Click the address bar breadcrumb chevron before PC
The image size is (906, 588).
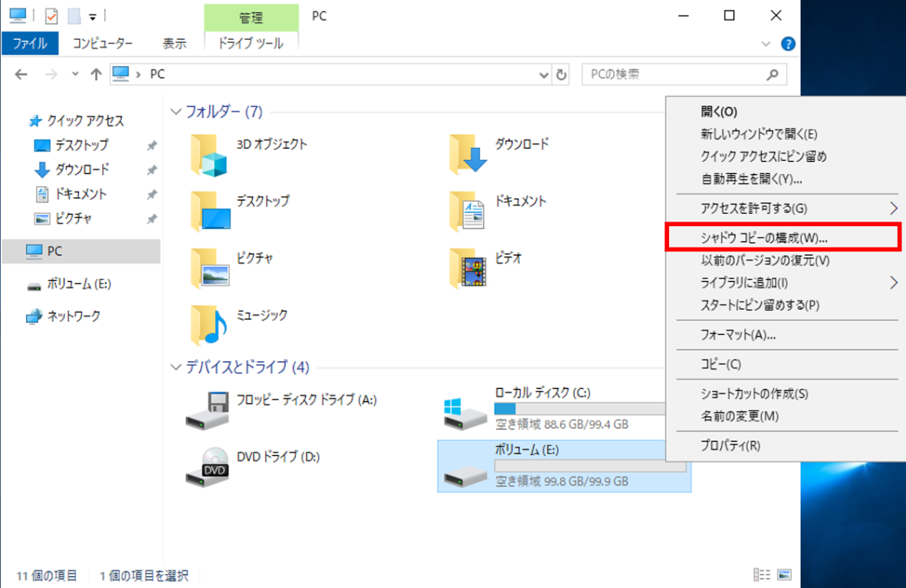coord(138,74)
